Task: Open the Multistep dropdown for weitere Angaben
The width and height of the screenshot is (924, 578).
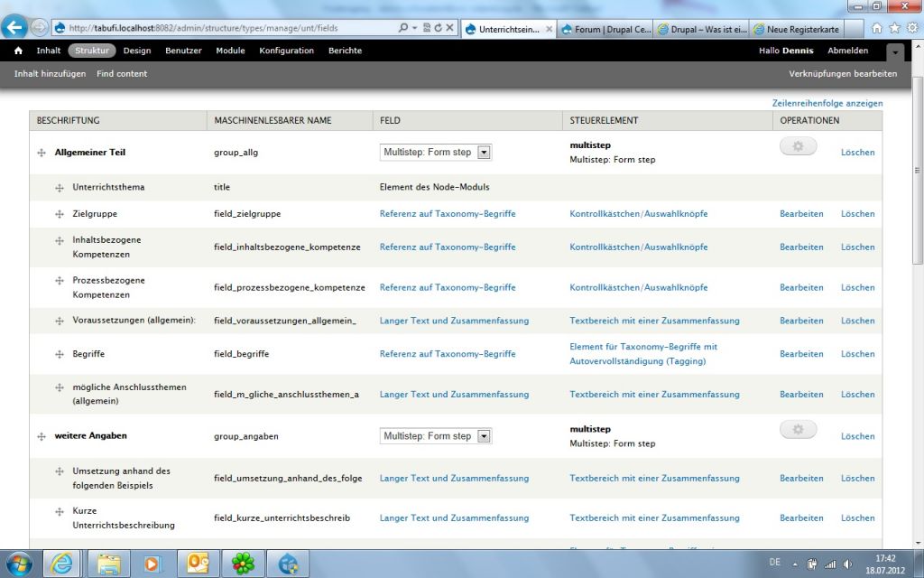Action: [484, 436]
